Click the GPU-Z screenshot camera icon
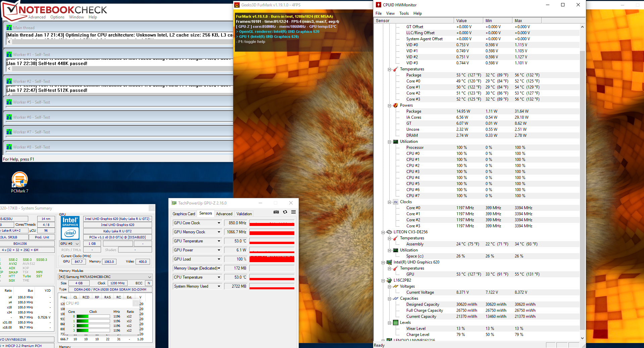Screen dimensions: 644x348 coord(276,212)
